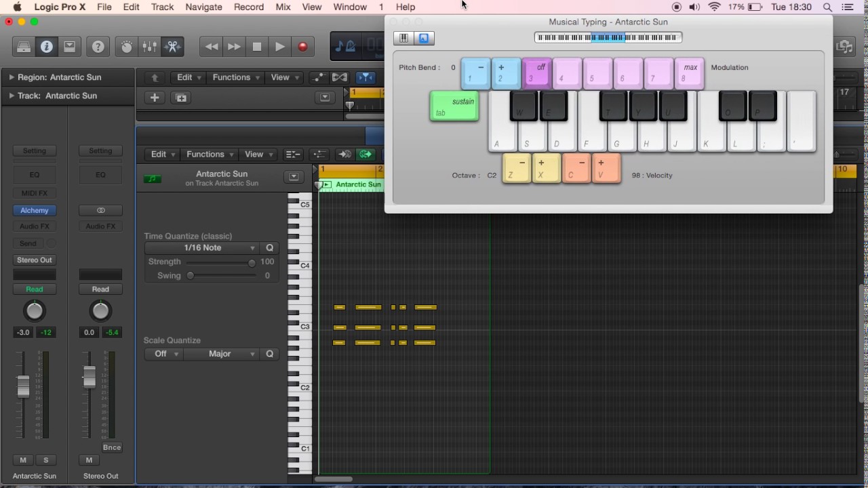Toggle piano roll automation/MIDI draw icon
The width and height of the screenshot is (868, 488).
[319, 155]
